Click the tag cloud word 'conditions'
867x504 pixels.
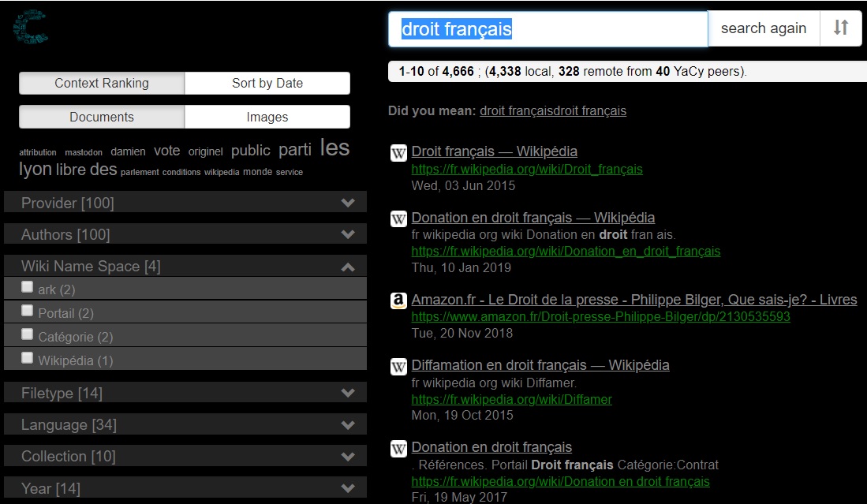click(x=181, y=173)
